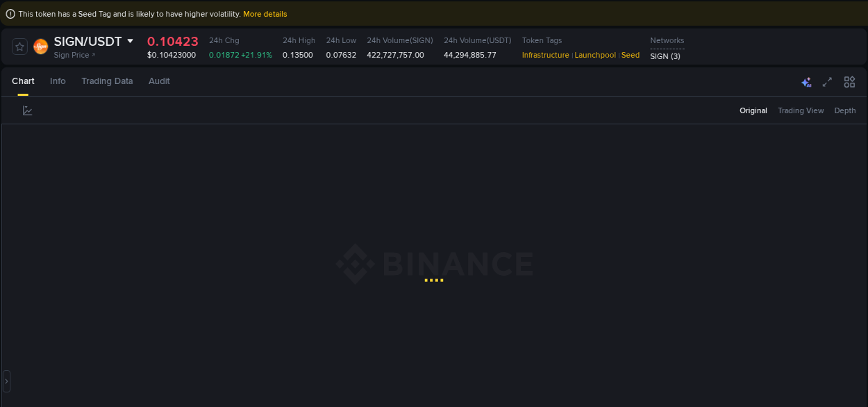868x407 pixels.
Task: Open Sign Price via external link arrow
Action: (93, 55)
